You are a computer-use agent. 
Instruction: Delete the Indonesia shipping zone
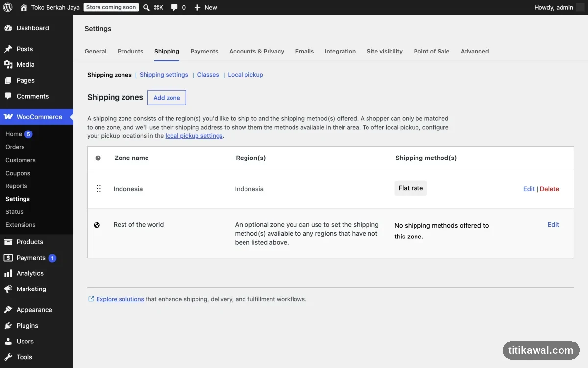[549, 189]
